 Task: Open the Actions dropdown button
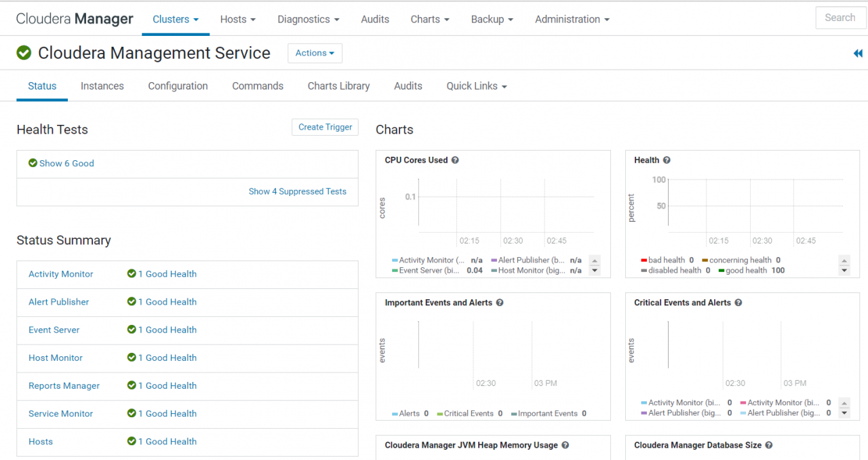click(x=315, y=53)
